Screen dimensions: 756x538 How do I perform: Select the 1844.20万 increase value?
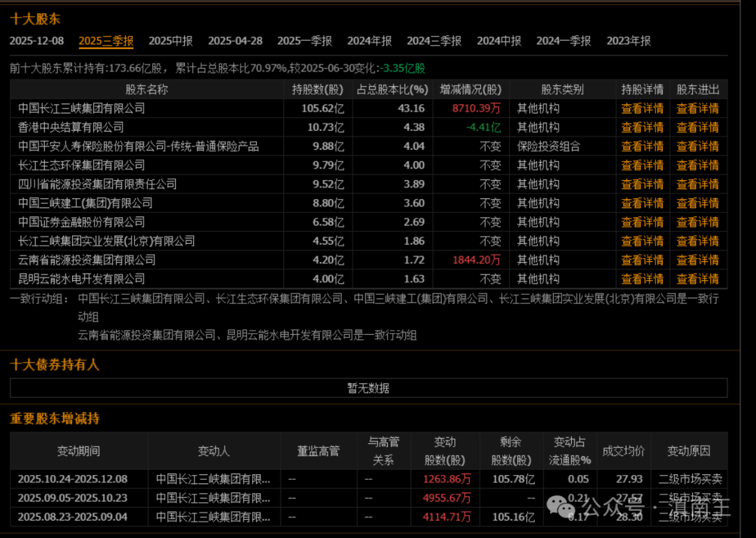point(477,260)
